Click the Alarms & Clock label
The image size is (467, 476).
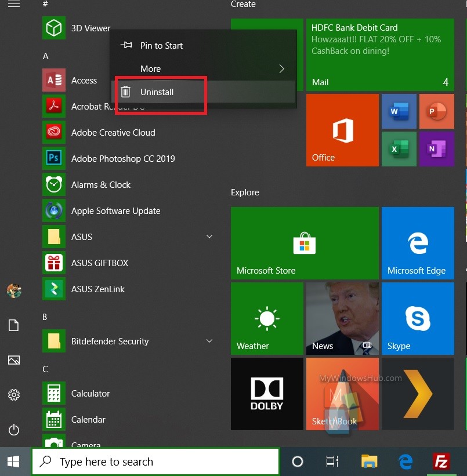click(x=101, y=184)
